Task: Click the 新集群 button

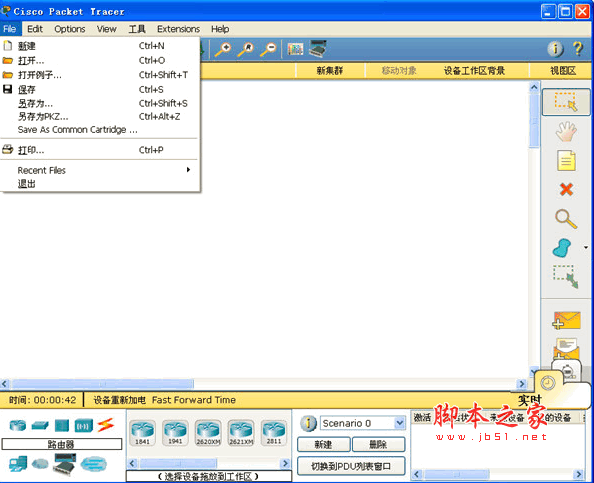Action: 330,70
